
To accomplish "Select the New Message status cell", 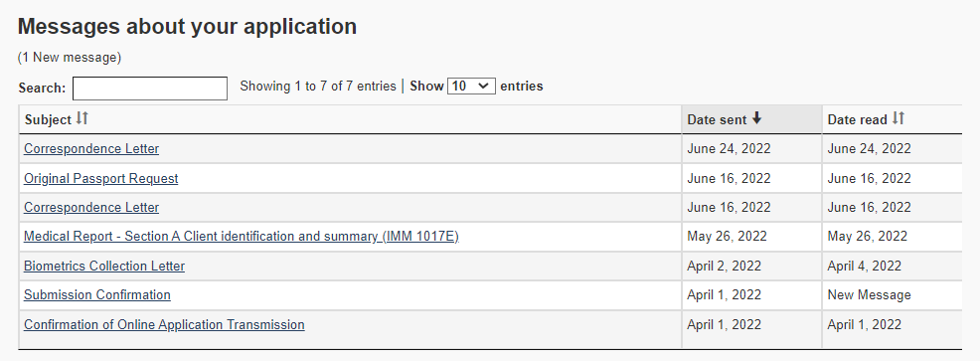I will click(x=893, y=295).
